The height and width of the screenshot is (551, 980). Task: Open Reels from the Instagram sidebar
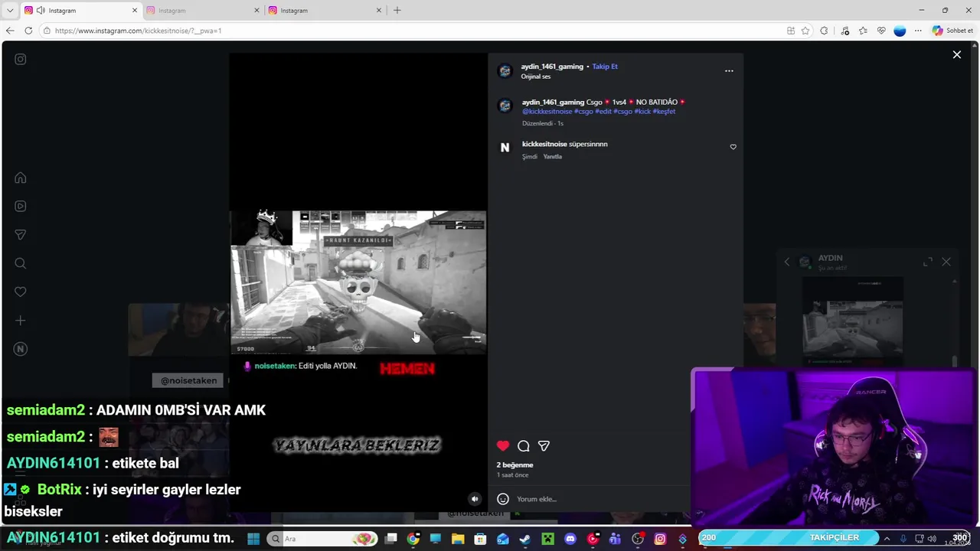click(21, 206)
